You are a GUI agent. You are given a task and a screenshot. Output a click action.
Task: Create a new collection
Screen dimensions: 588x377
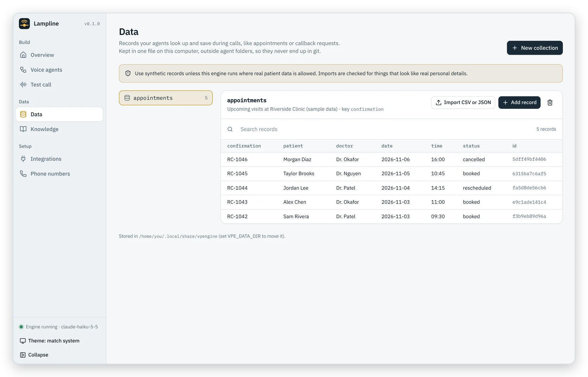[535, 48]
